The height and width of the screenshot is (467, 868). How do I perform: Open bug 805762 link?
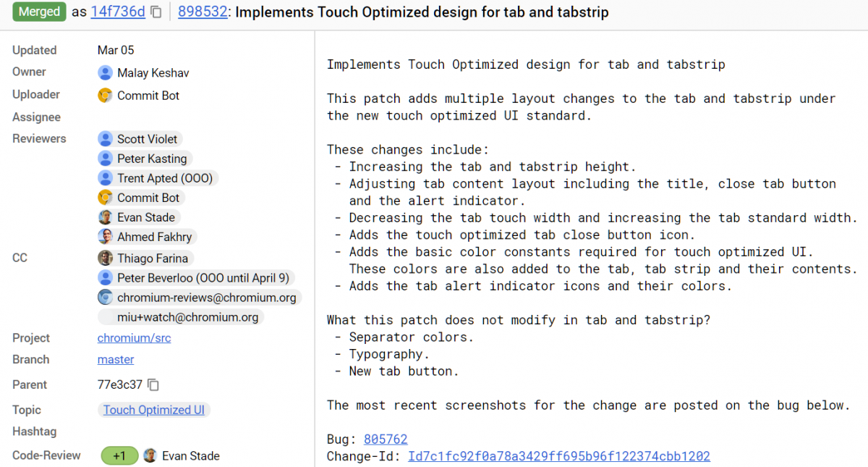386,439
